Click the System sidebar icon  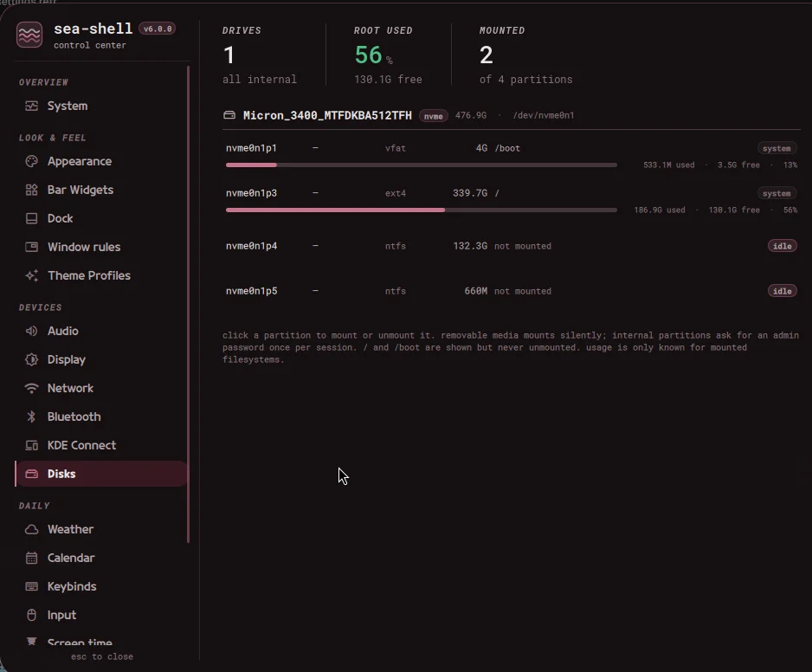31,106
